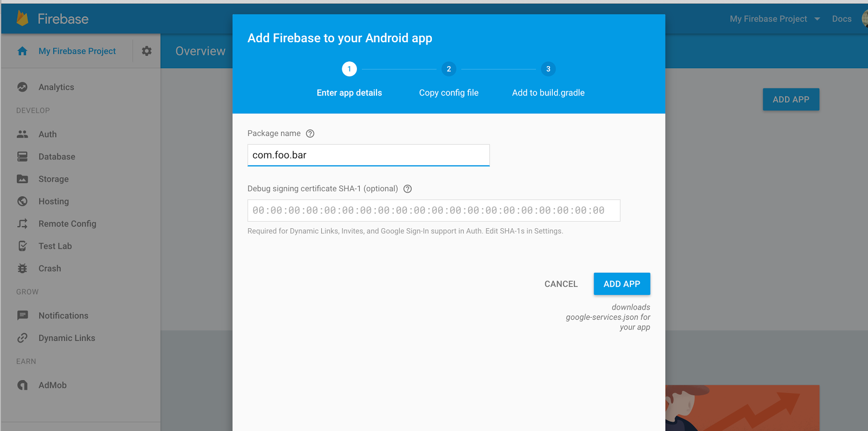Click the Dynamic Links chain icon
Image resolution: width=868 pixels, height=431 pixels.
[x=22, y=338]
